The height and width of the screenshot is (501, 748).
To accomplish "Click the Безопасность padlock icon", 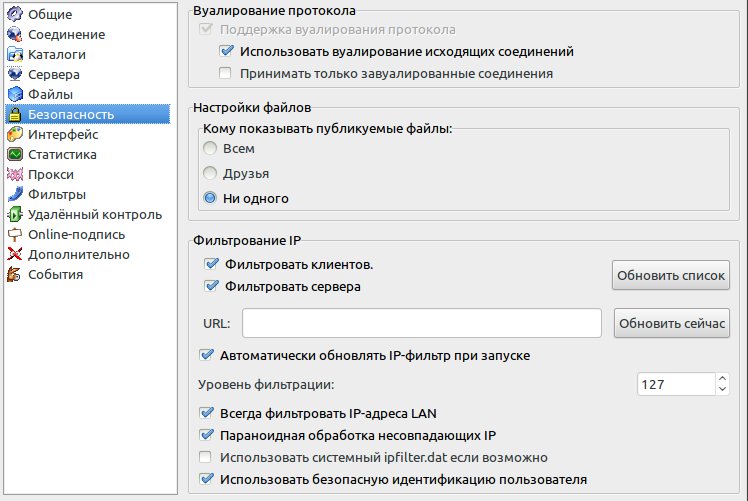I will tap(15, 115).
